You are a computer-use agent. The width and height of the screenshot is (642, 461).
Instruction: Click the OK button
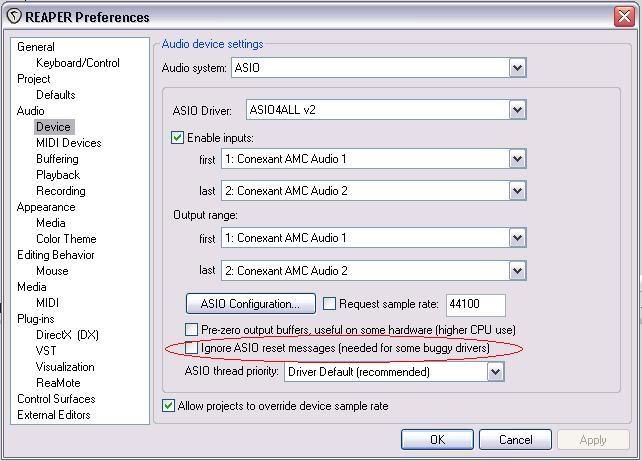pyautogui.click(x=437, y=439)
